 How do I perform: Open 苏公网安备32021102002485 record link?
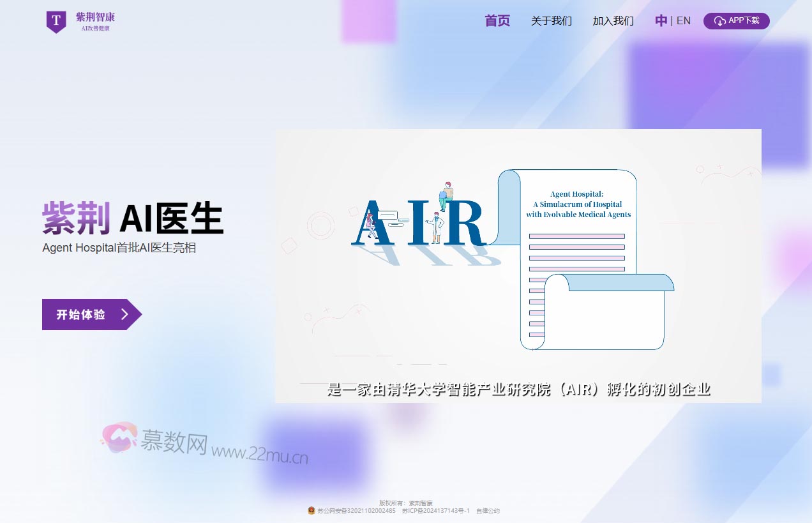[356, 511]
